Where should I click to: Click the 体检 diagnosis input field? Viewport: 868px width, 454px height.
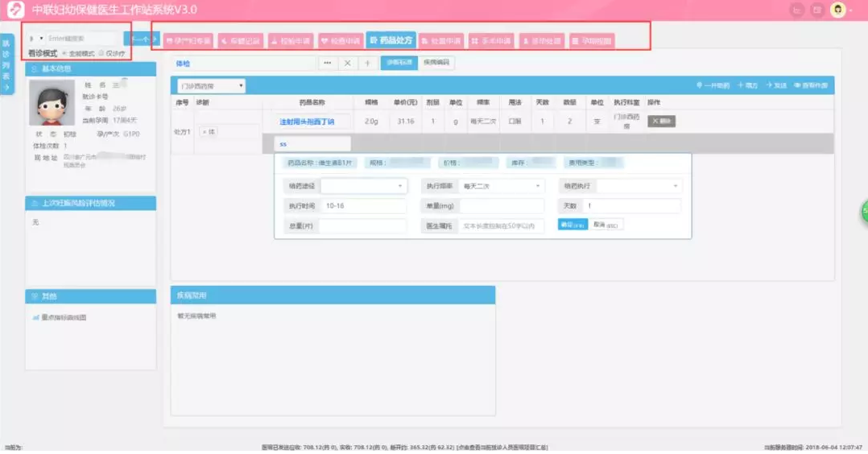[243, 64]
